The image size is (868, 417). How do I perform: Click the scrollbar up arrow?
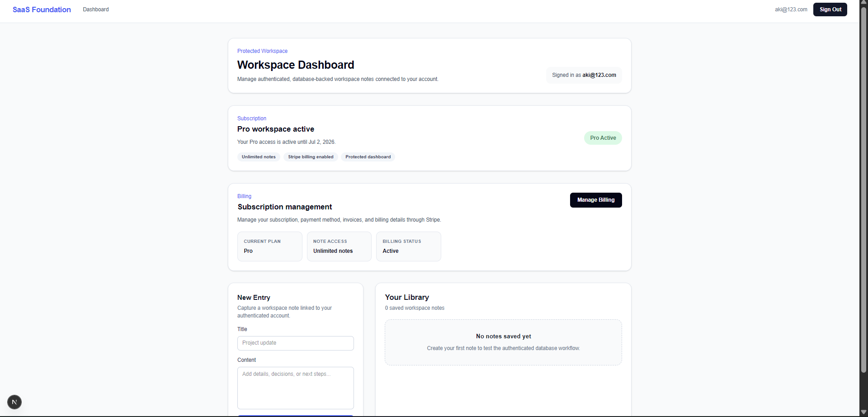click(x=863, y=3)
